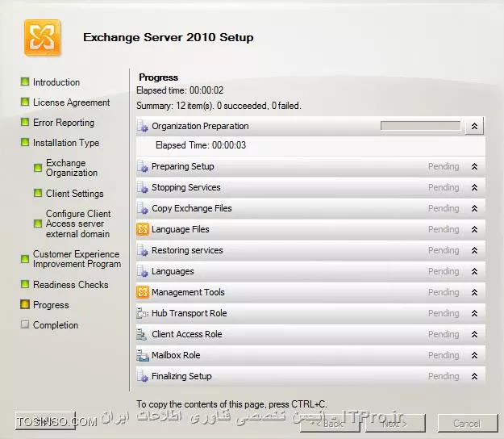The width and height of the screenshot is (504, 439).
Task: Expand the Stopping Services section chevron
Action: tap(474, 187)
